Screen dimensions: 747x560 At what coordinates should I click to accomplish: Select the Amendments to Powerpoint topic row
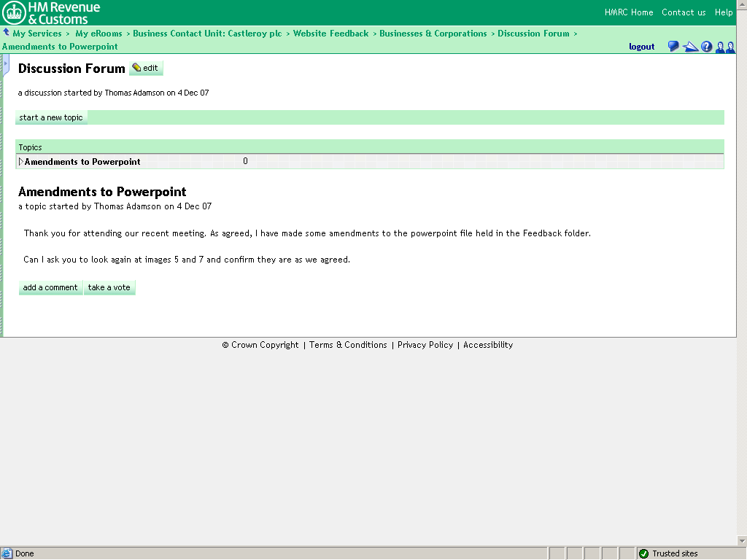(82, 162)
